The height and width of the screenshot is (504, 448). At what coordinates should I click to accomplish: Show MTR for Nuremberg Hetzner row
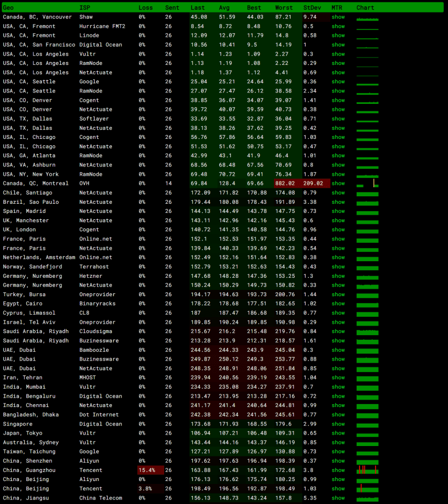click(x=338, y=276)
